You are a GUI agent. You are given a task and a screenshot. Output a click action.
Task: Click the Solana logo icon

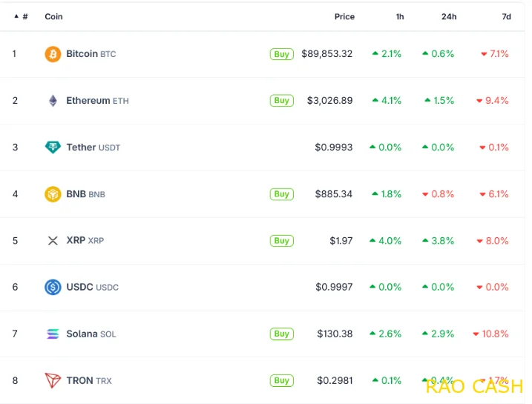click(53, 334)
